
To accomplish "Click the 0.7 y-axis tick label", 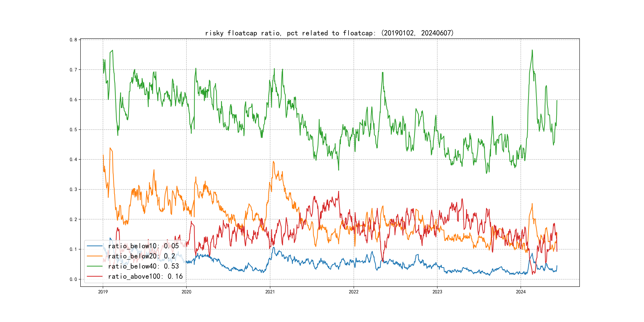I will pos(73,70).
